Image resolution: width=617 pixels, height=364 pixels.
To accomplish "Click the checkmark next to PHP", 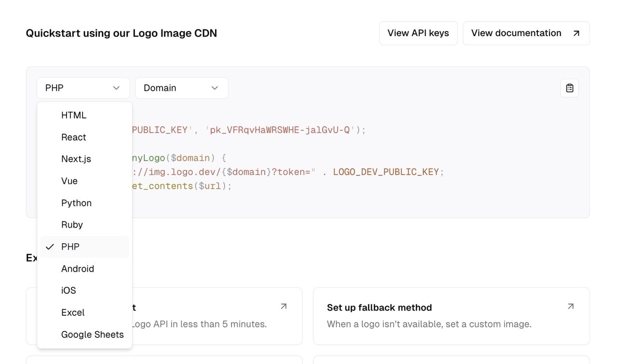I will (50, 247).
